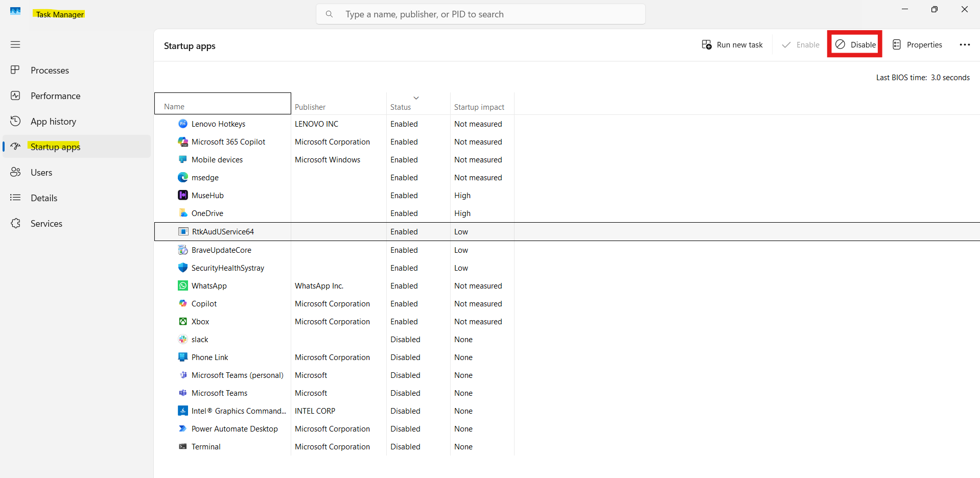Click the WhatsApp icon
The width and height of the screenshot is (980, 478).
click(x=182, y=285)
